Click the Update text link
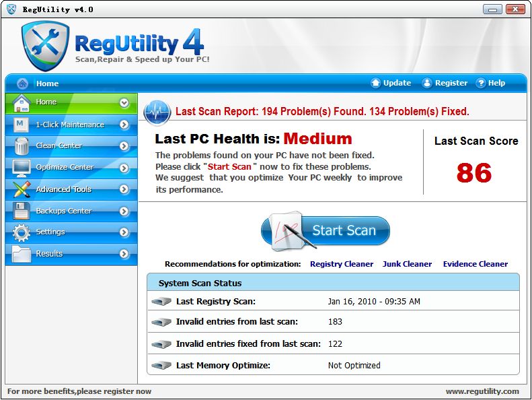The width and height of the screenshot is (532, 400). [397, 83]
